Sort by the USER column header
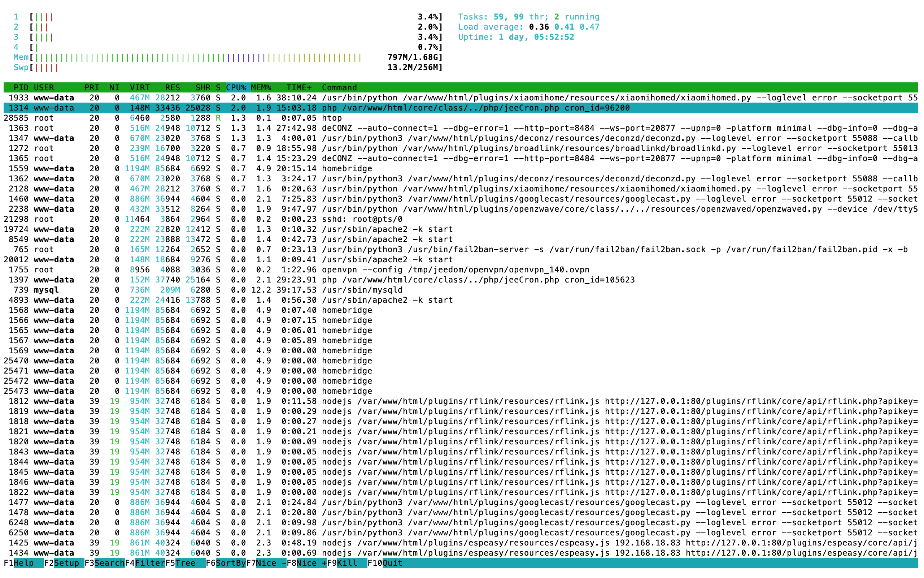Screen dimensions: 924x578 (44, 87)
